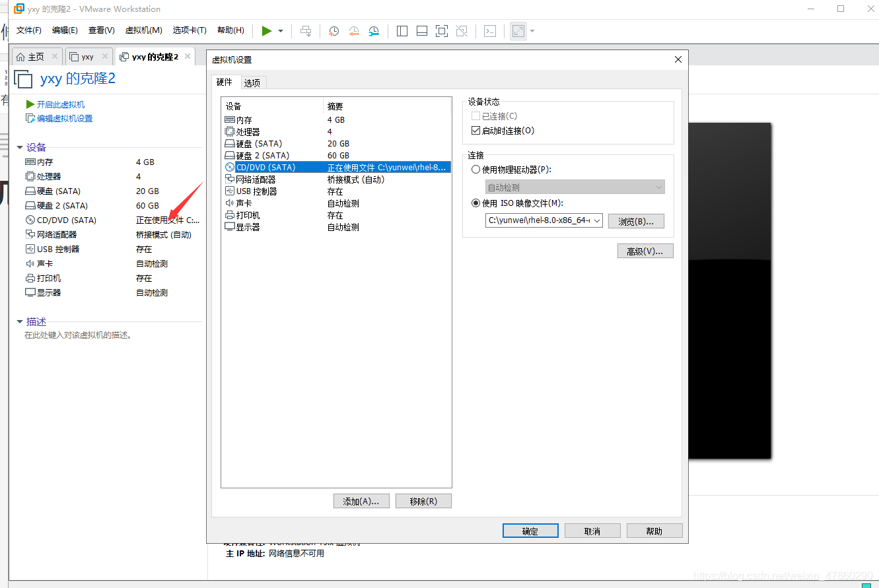The width and height of the screenshot is (879, 588).
Task: Select 显示器 row in dialog list
Action: tap(336, 227)
